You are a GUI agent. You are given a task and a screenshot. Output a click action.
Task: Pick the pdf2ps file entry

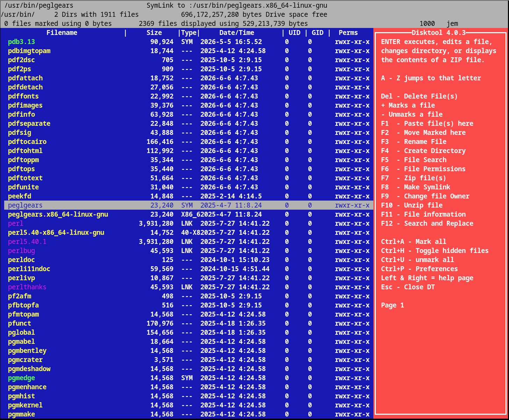(x=20, y=69)
